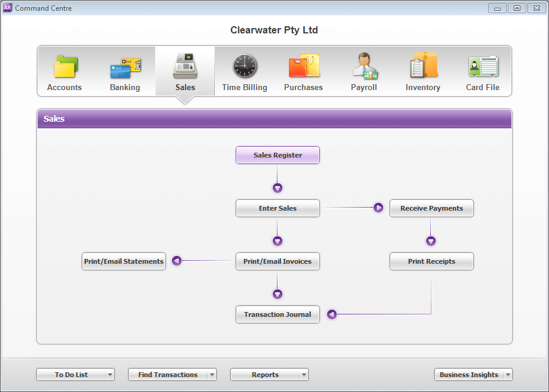
Task: Open the Business Insights dropdown arrow
Action: tap(508, 374)
